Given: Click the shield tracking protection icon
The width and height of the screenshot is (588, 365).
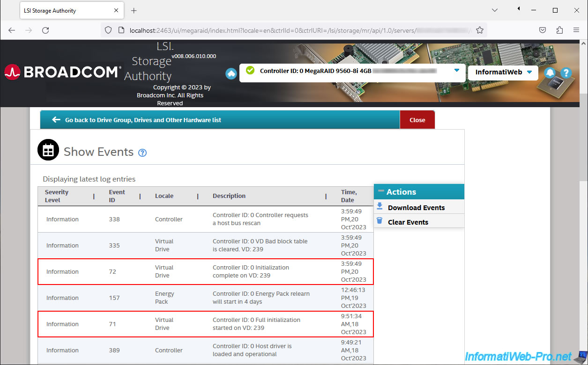Looking at the screenshot, I should (108, 30).
